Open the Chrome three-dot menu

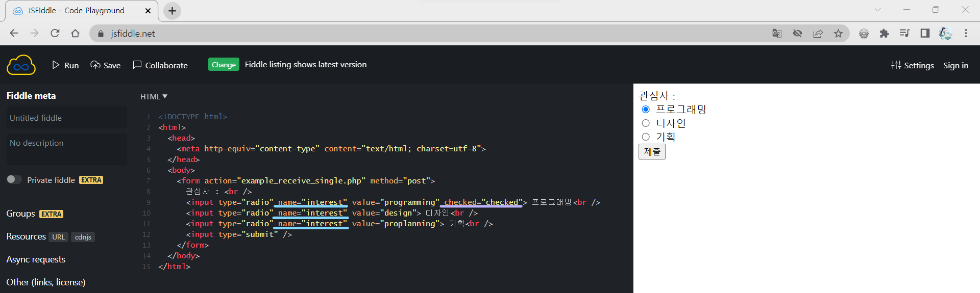966,34
